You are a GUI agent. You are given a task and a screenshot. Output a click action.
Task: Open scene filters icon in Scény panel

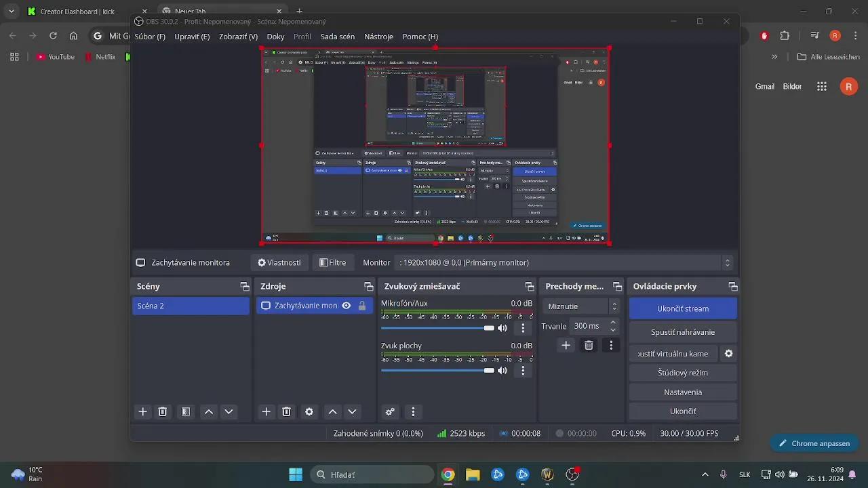186,411
